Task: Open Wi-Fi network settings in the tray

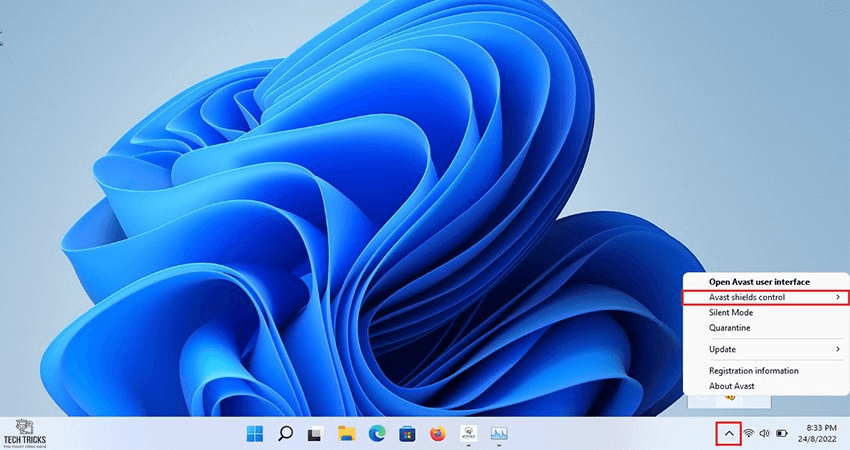Action: [749, 433]
